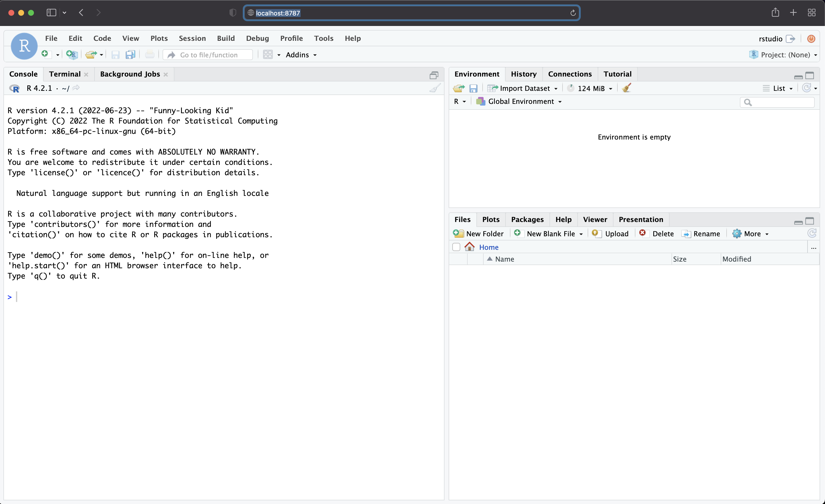Screen dimensions: 825x504
Task: Click the create project icon
Action: point(71,55)
